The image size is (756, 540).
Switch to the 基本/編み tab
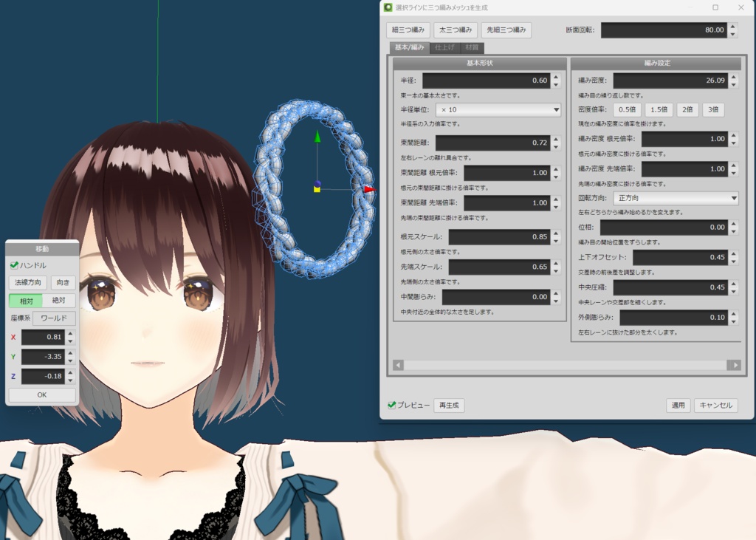(x=409, y=47)
